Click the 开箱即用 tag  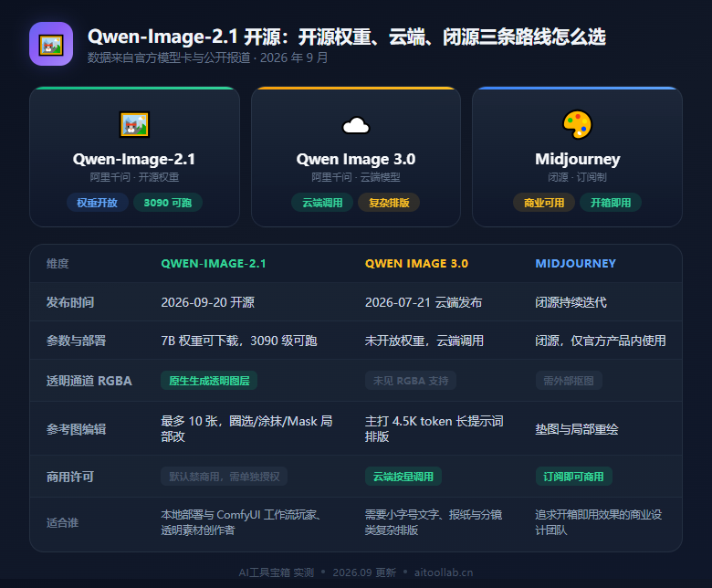tap(611, 203)
